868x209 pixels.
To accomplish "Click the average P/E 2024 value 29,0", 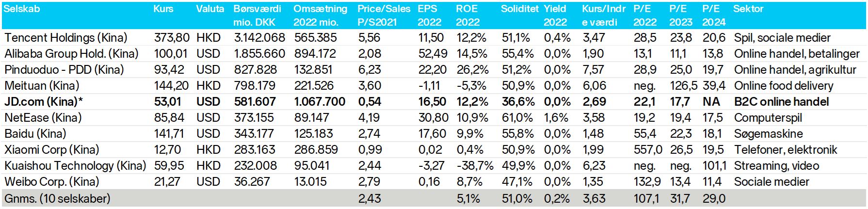I will [714, 199].
